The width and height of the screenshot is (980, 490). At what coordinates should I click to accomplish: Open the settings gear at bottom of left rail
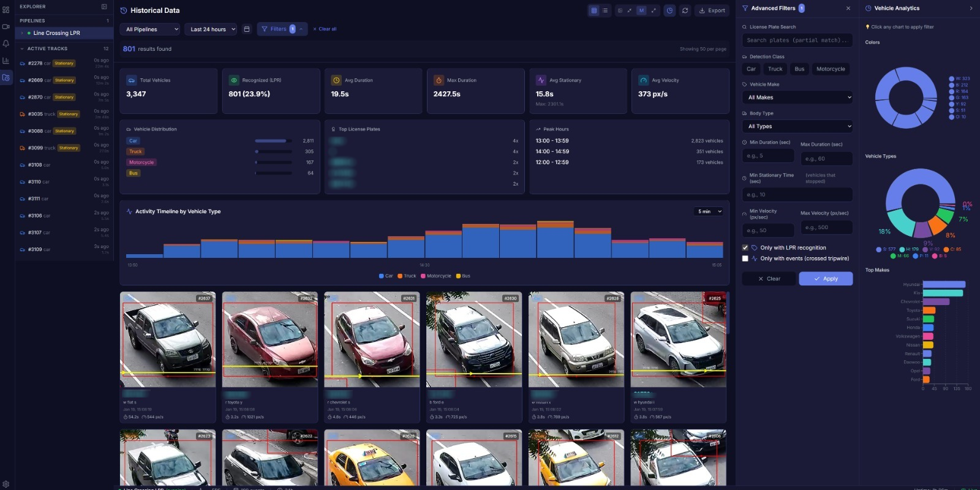click(x=6, y=484)
